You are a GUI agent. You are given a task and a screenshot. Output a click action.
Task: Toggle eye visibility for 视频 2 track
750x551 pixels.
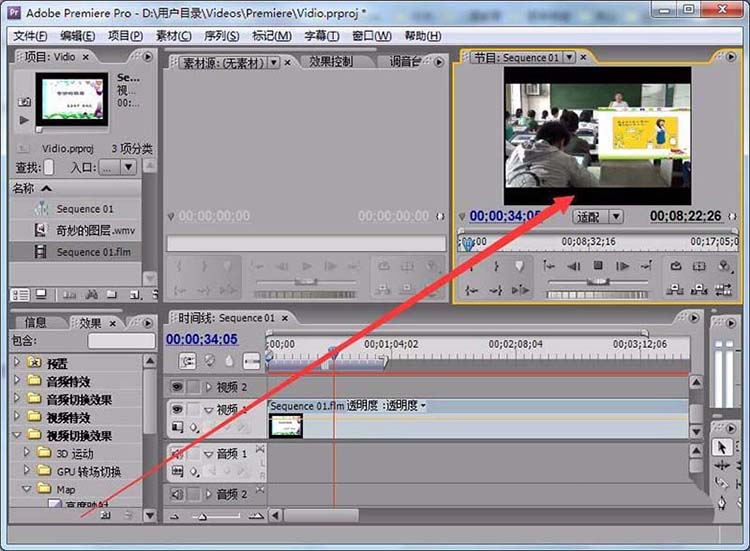(177, 386)
